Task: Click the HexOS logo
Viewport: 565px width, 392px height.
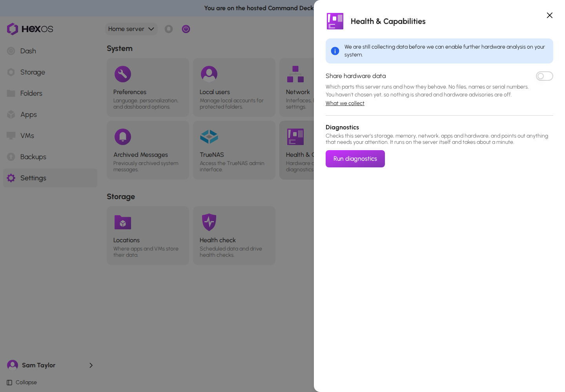Action: coord(30,29)
